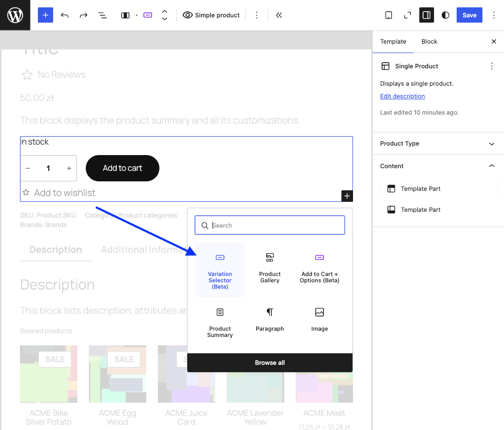
Task: Toggle the Styles half-circle icon
Action: (445, 15)
